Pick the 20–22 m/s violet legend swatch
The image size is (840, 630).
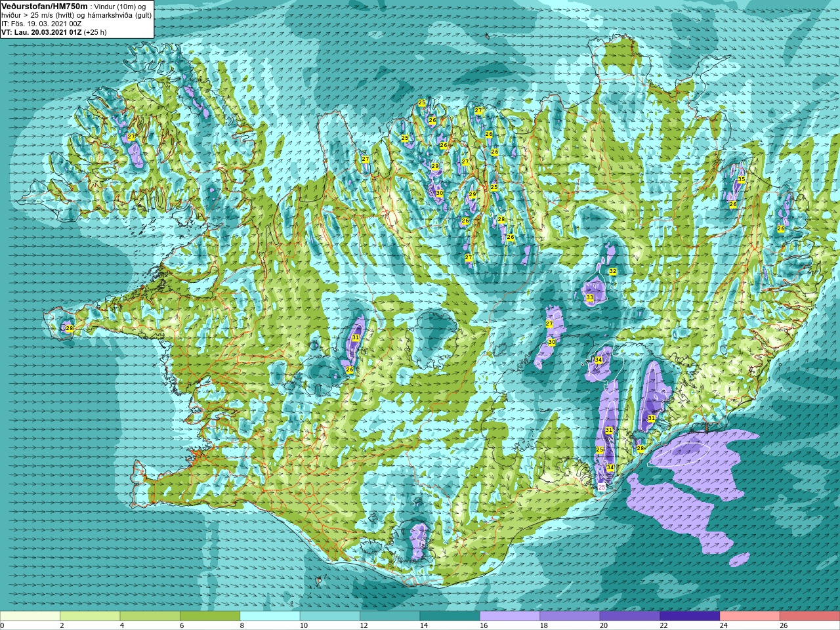click(x=629, y=616)
